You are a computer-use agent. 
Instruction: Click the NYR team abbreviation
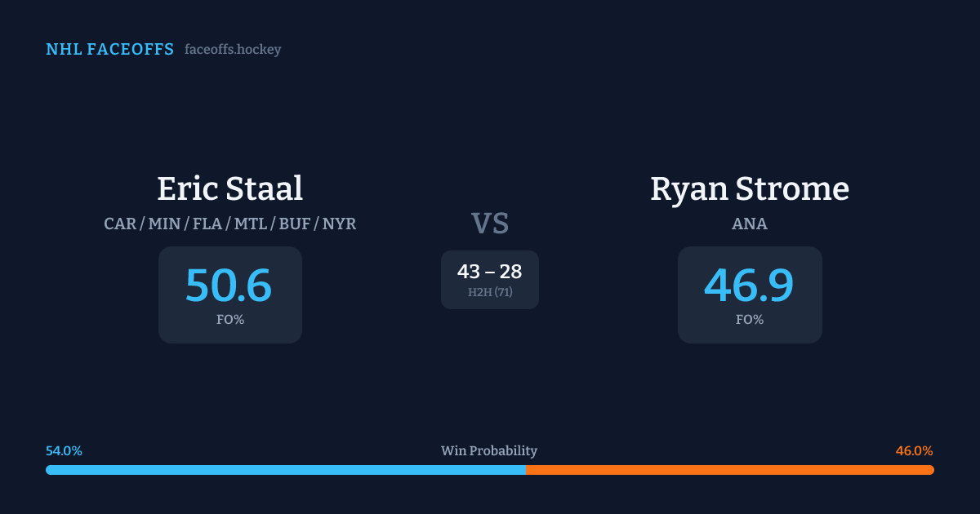click(x=339, y=224)
